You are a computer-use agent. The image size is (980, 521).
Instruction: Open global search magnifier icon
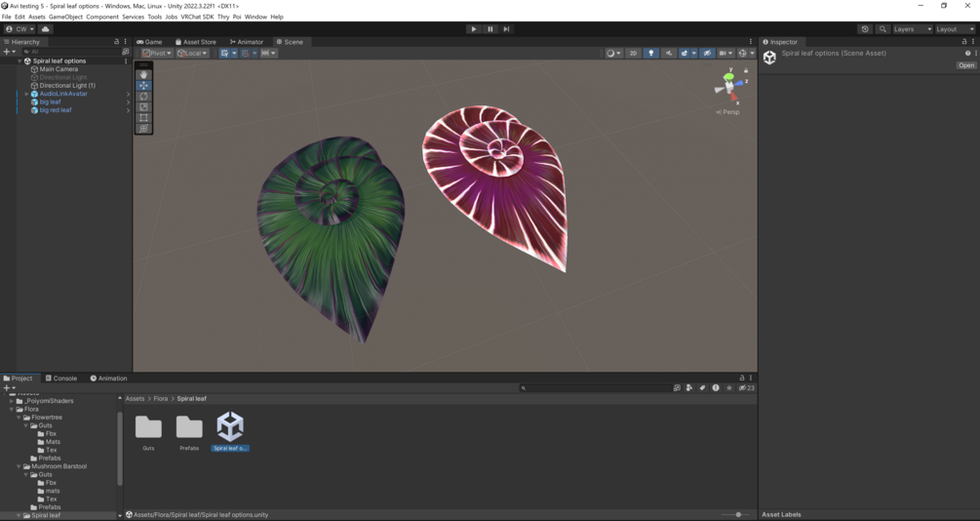(x=882, y=28)
